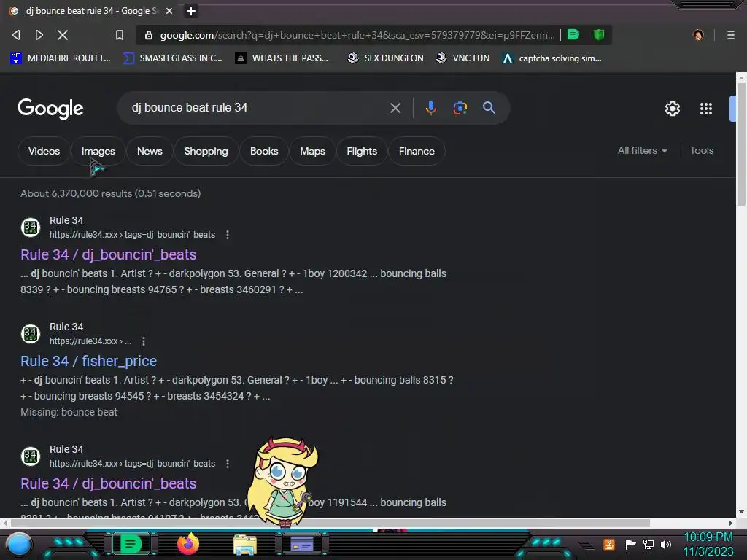This screenshot has width=747, height=560.
Task: Click the Firefox icon in the taskbar
Action: (187, 544)
